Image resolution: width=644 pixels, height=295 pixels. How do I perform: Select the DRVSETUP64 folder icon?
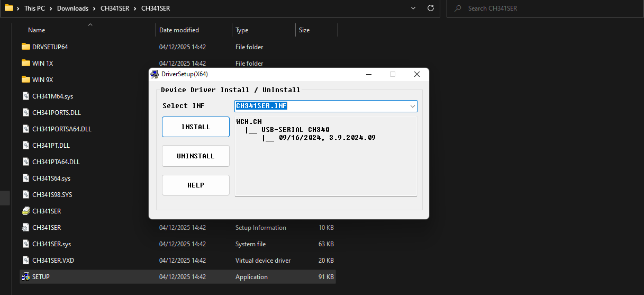pyautogui.click(x=26, y=47)
